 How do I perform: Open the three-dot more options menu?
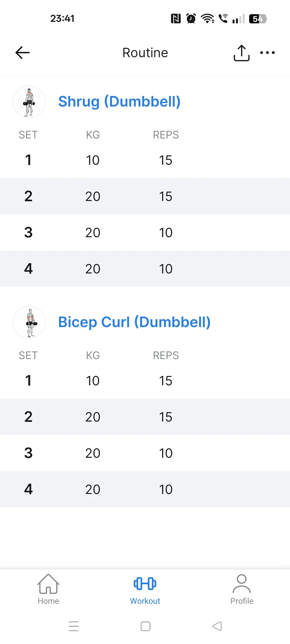click(267, 53)
